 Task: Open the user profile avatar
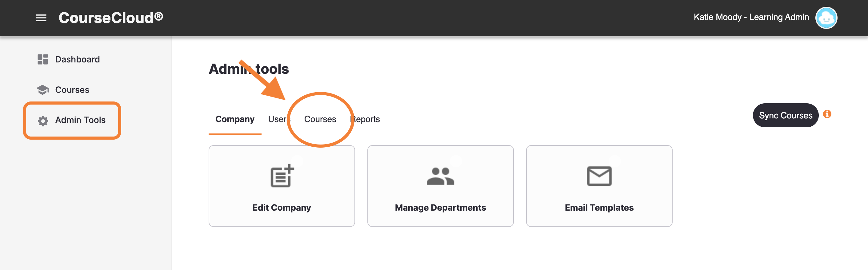826,18
